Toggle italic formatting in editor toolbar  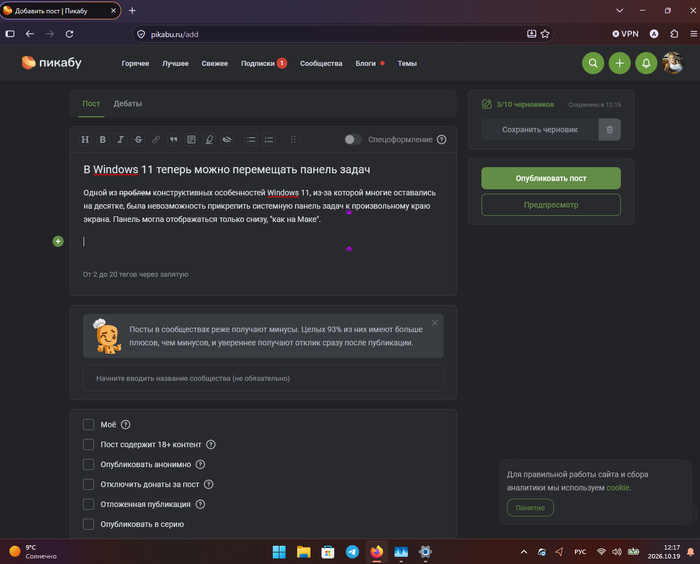(x=120, y=140)
